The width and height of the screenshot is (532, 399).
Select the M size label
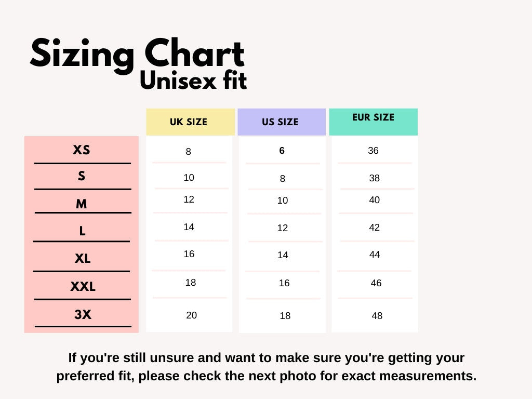tap(82, 204)
